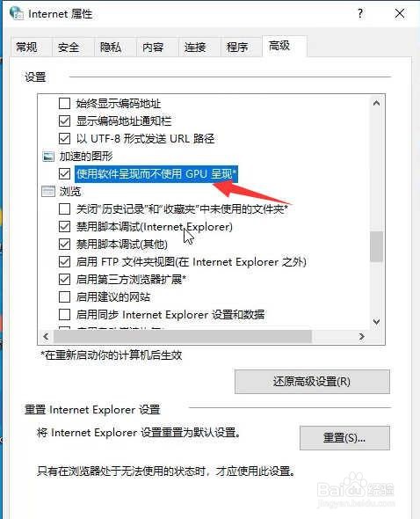The height and width of the screenshot is (519, 420).
Task: Uncheck 启用第三方浏览器扩展 option
Action: click(x=64, y=280)
